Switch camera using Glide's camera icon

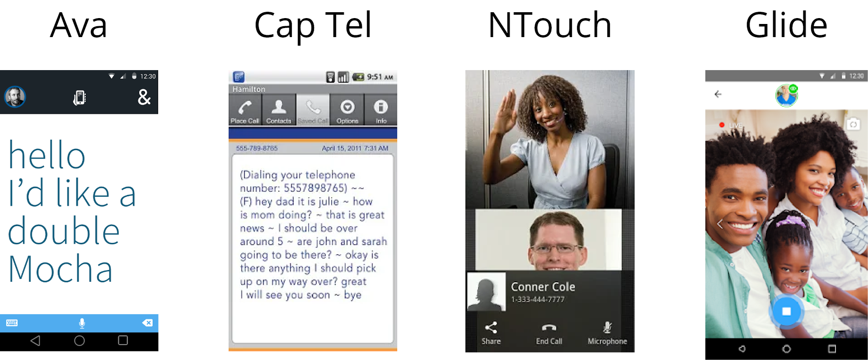pyautogui.click(x=853, y=124)
